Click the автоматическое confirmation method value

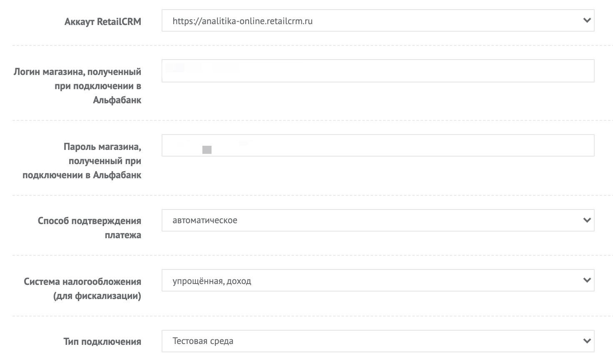pos(205,220)
